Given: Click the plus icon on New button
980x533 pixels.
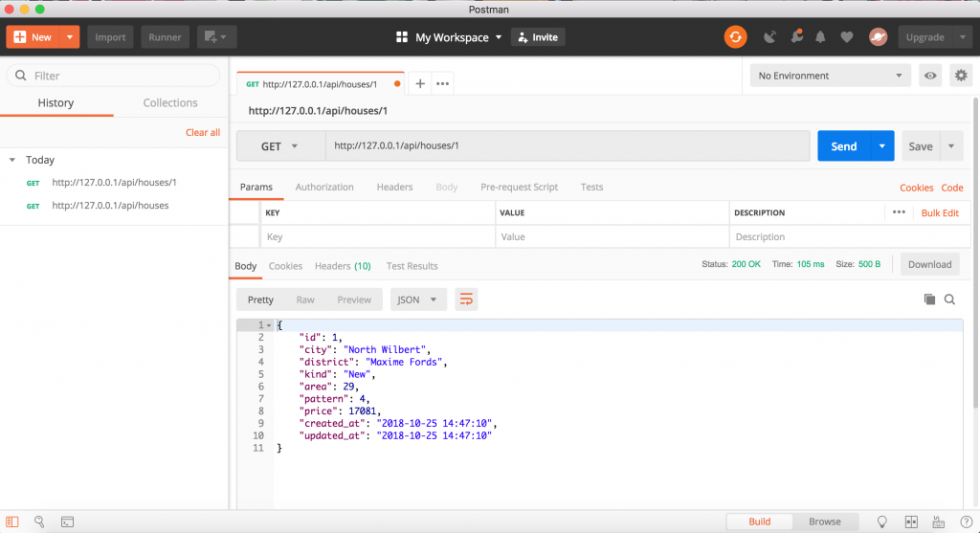Looking at the screenshot, I should [x=20, y=37].
